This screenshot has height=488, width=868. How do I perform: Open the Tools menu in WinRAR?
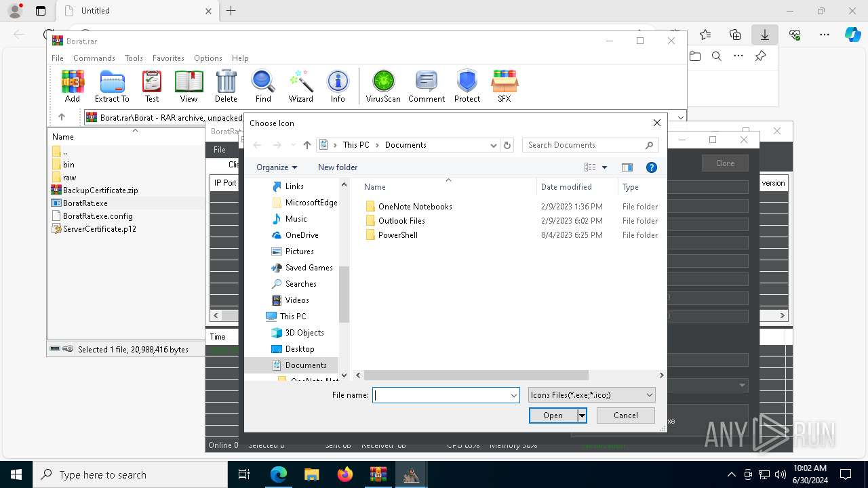click(x=134, y=58)
